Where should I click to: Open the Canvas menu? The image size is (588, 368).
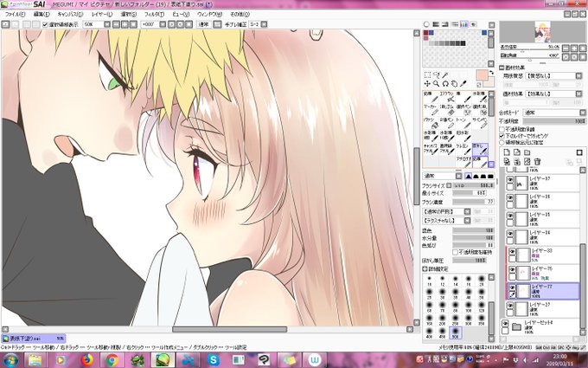70,14
